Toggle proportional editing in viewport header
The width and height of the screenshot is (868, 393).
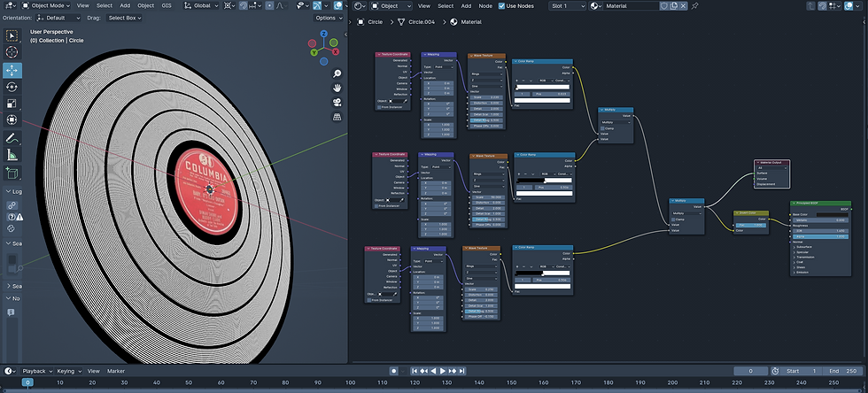point(269,6)
